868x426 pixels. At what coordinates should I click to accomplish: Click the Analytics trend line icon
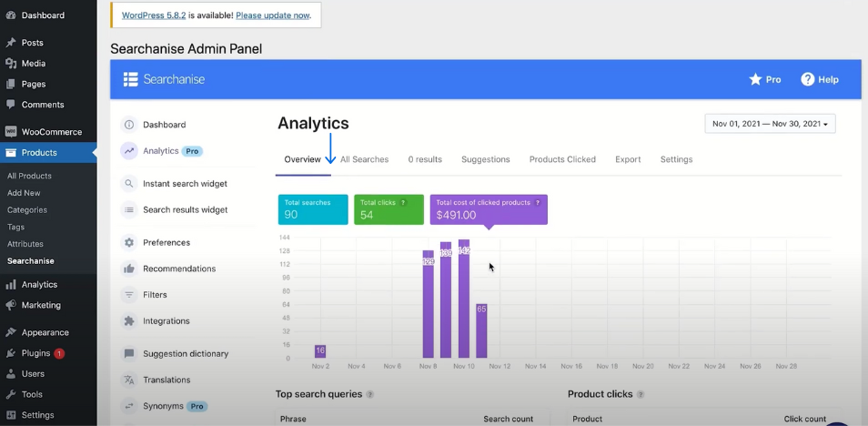click(x=129, y=151)
